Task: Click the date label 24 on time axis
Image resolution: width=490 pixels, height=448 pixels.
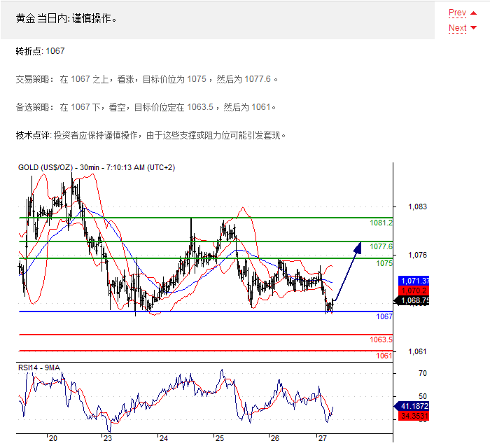Action: pos(164,438)
